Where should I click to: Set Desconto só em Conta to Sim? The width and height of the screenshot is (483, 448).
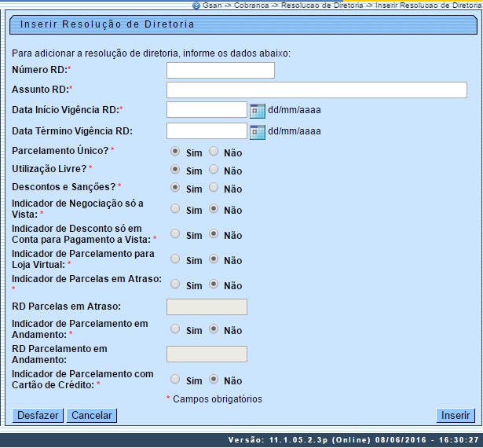coord(175,234)
